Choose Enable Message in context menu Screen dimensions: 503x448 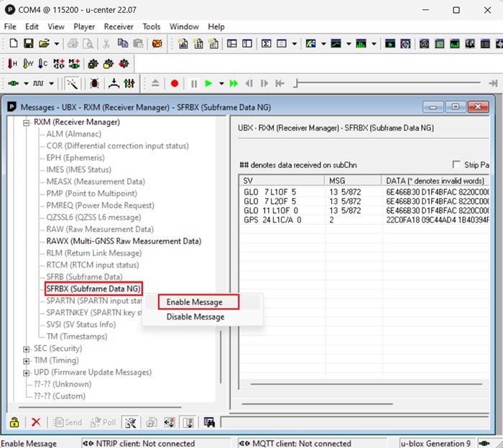pos(194,302)
